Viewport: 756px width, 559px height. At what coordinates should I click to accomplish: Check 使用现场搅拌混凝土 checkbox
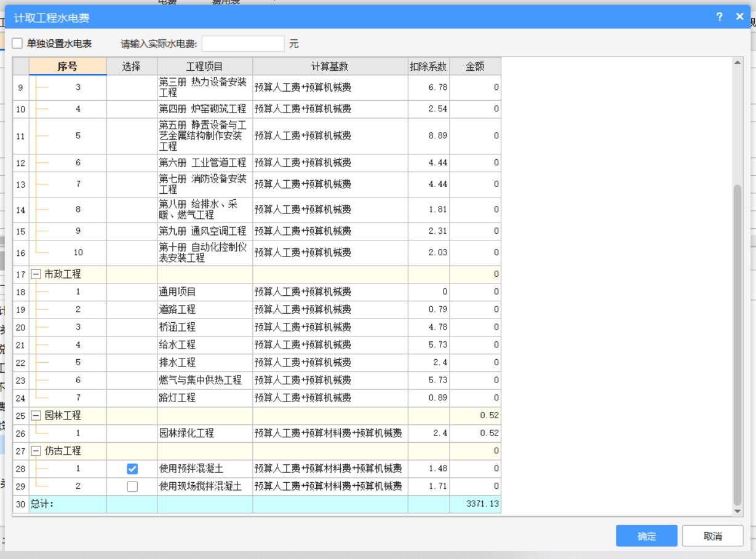coord(132,487)
